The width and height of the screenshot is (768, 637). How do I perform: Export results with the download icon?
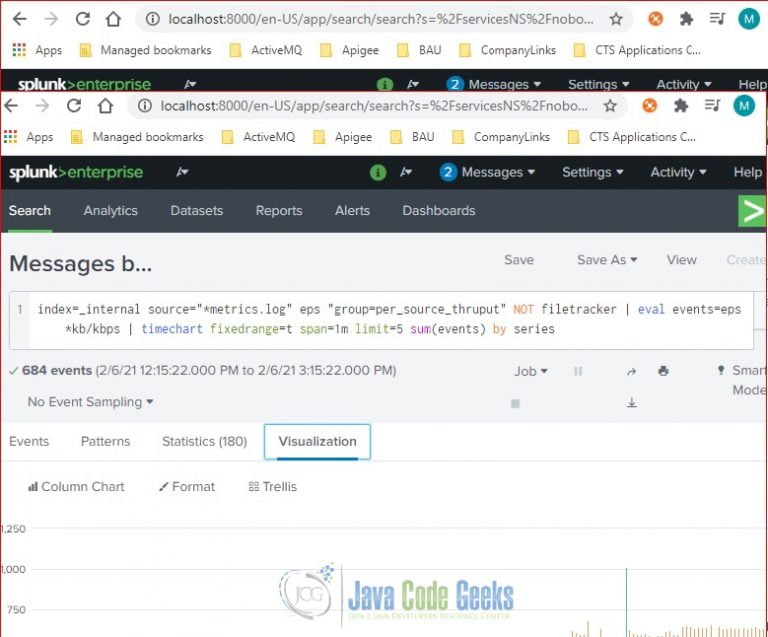(x=632, y=402)
